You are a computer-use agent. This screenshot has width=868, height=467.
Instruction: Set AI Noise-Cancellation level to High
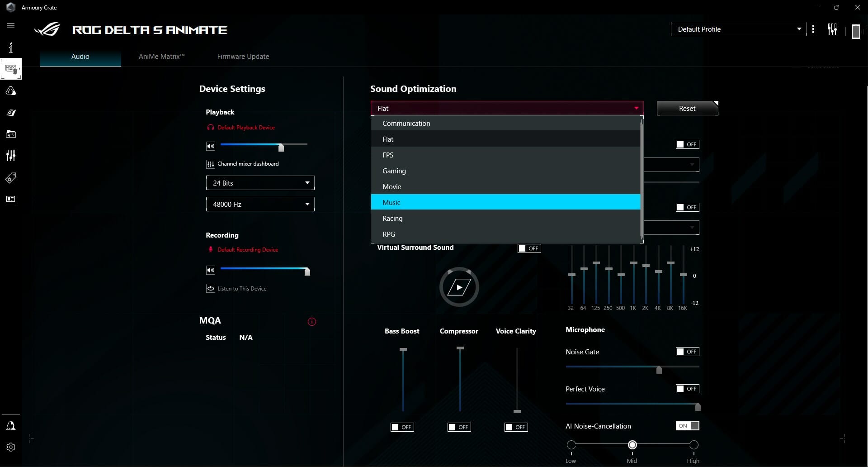tap(694, 445)
